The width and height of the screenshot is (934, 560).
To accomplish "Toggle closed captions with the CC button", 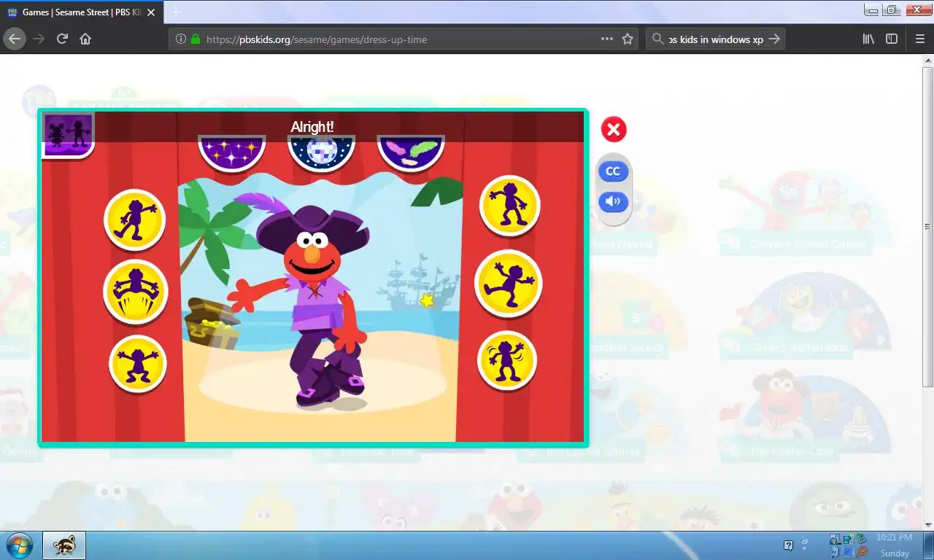I will tap(613, 171).
